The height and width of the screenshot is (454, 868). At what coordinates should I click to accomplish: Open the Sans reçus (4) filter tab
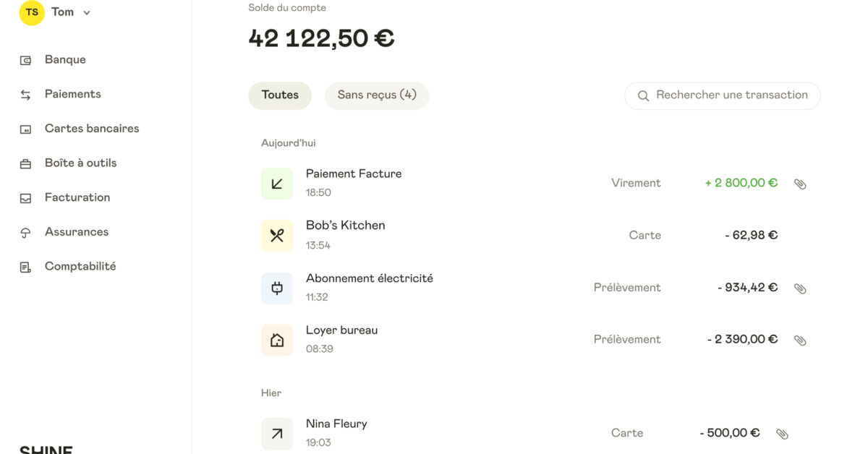[377, 95]
